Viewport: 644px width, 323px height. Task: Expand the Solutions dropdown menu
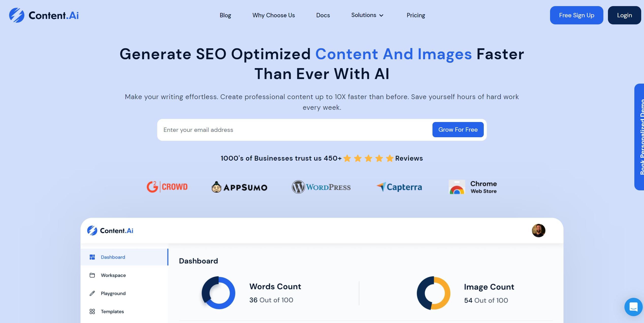pos(367,15)
